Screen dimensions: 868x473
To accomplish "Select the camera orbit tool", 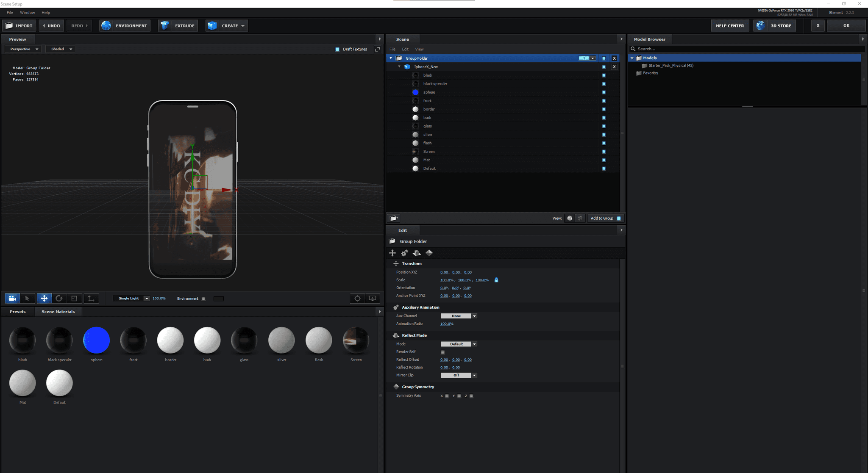I will [12, 299].
